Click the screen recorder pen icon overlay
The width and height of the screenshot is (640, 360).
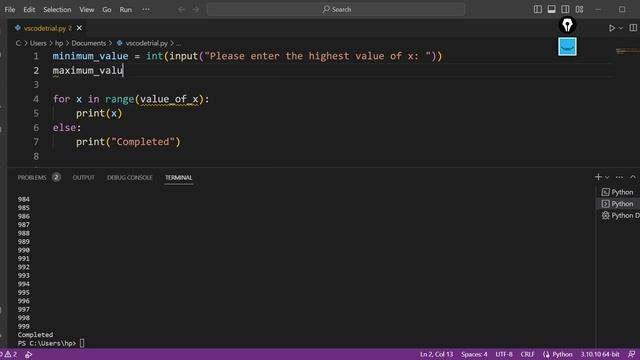(x=567, y=25)
